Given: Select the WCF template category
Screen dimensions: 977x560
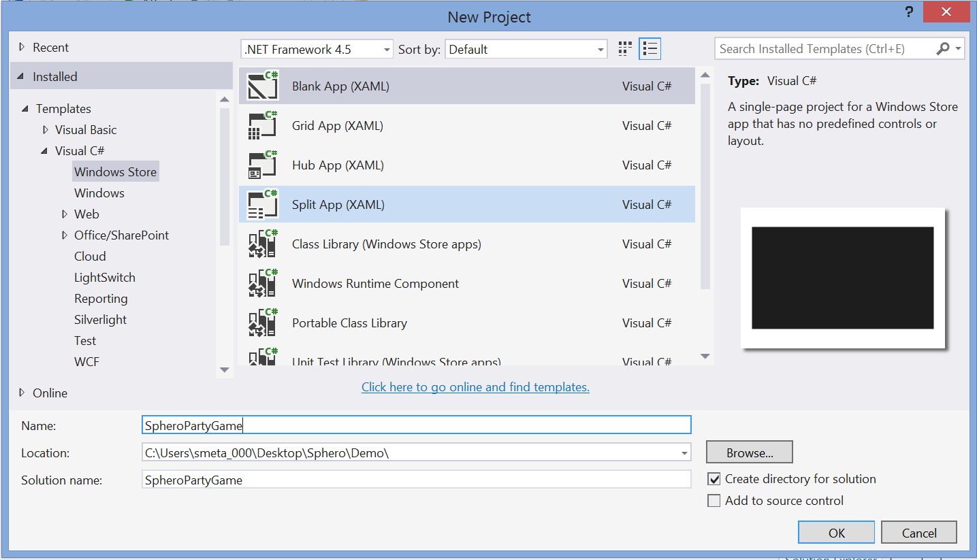Looking at the screenshot, I should 86,362.
